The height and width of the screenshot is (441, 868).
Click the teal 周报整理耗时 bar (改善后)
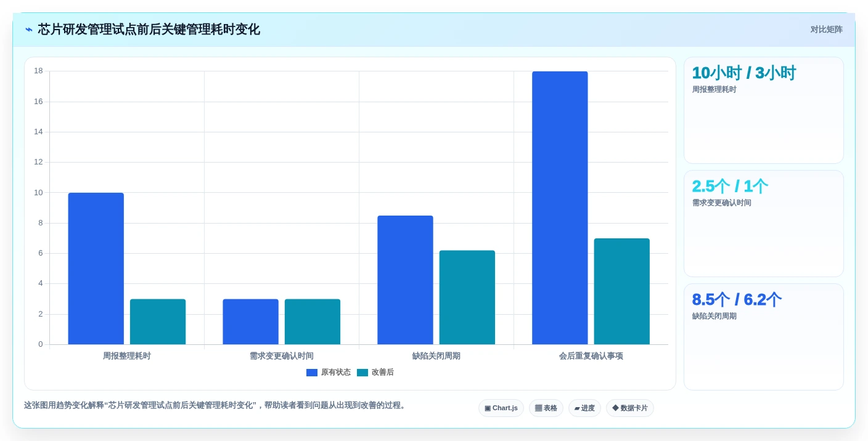click(158, 322)
